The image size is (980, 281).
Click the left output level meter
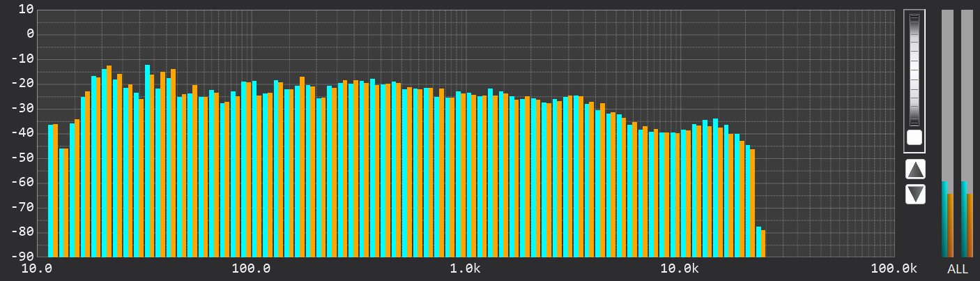(947, 132)
